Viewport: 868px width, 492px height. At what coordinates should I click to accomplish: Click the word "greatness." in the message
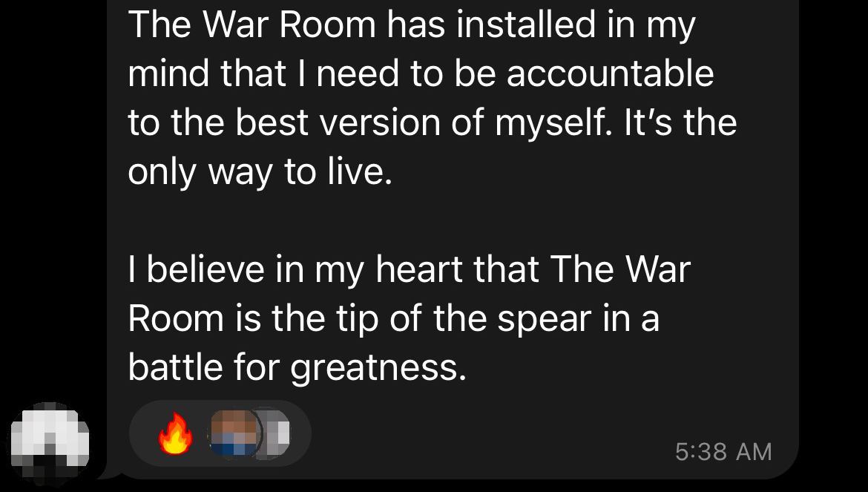click(x=378, y=369)
